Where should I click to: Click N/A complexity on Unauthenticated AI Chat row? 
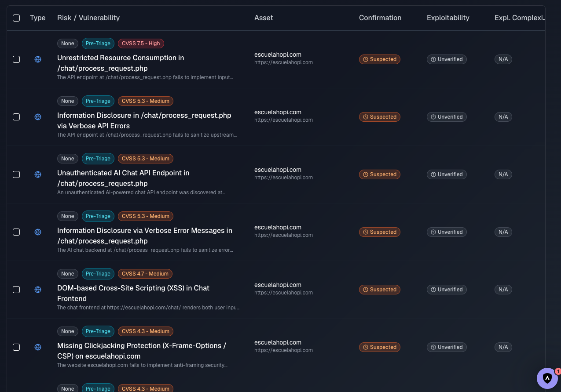pos(503,174)
